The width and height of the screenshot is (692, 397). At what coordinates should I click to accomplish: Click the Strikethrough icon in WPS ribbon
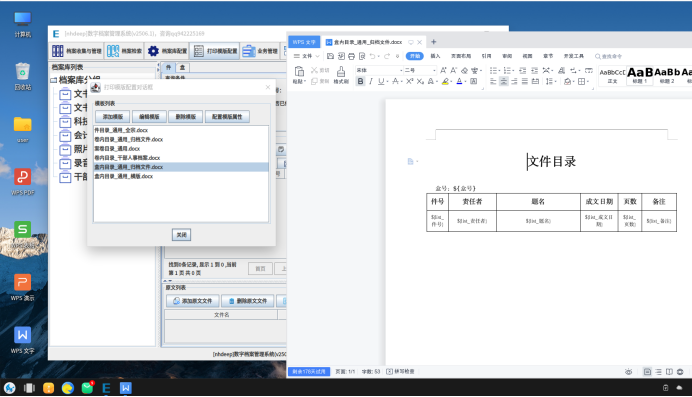click(395, 81)
